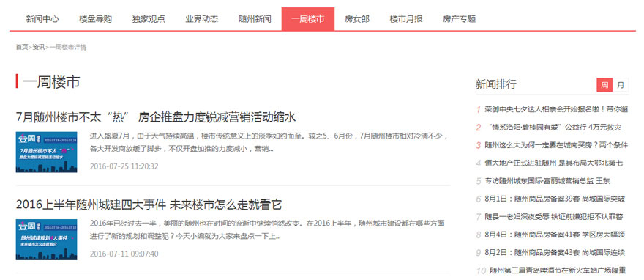Open ranked news 随县一老妇深夜受辱
Viewport: 644px width, 280px height.
pos(554,217)
